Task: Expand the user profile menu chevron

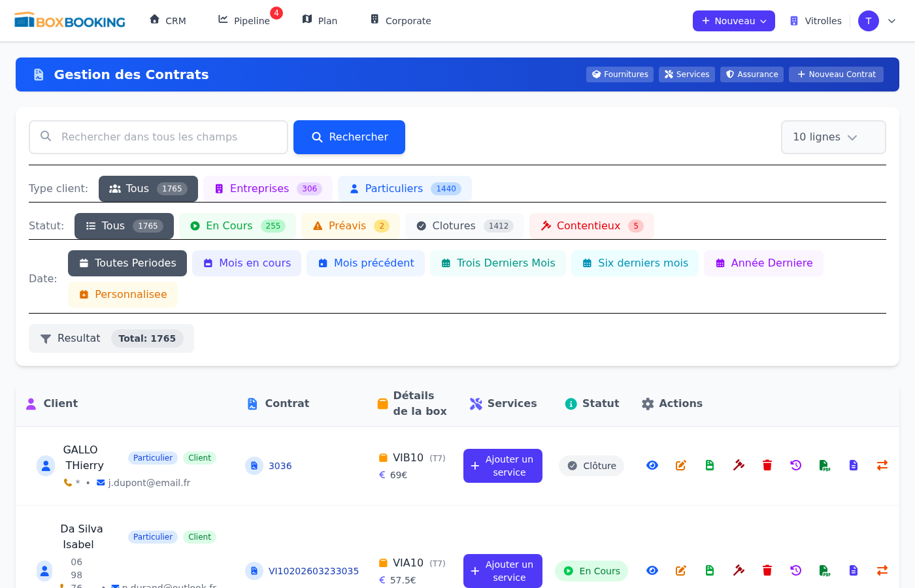Action: click(891, 21)
